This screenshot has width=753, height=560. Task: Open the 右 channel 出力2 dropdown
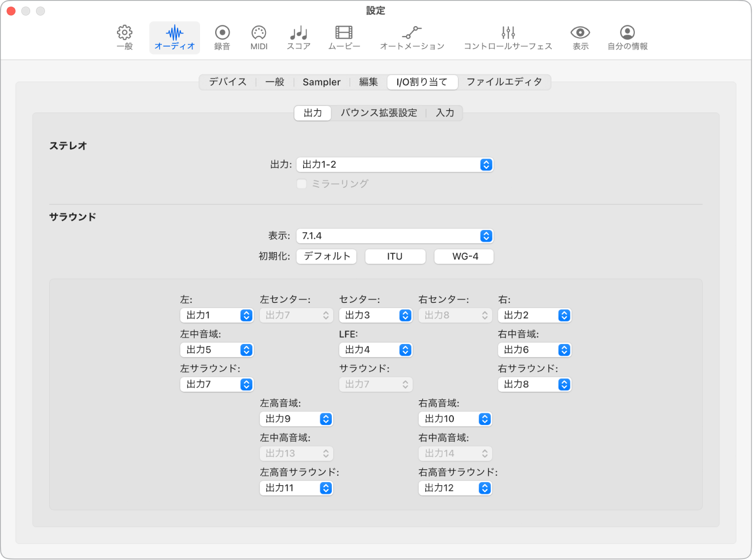(534, 315)
